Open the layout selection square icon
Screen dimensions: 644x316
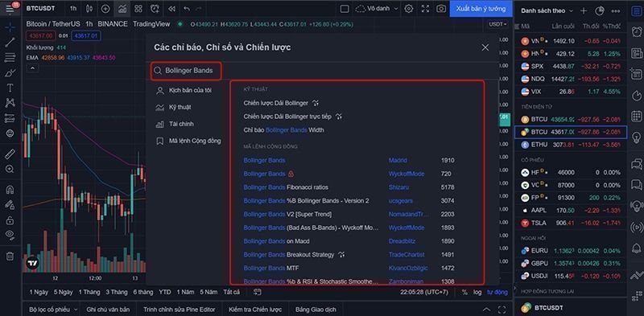(345, 9)
